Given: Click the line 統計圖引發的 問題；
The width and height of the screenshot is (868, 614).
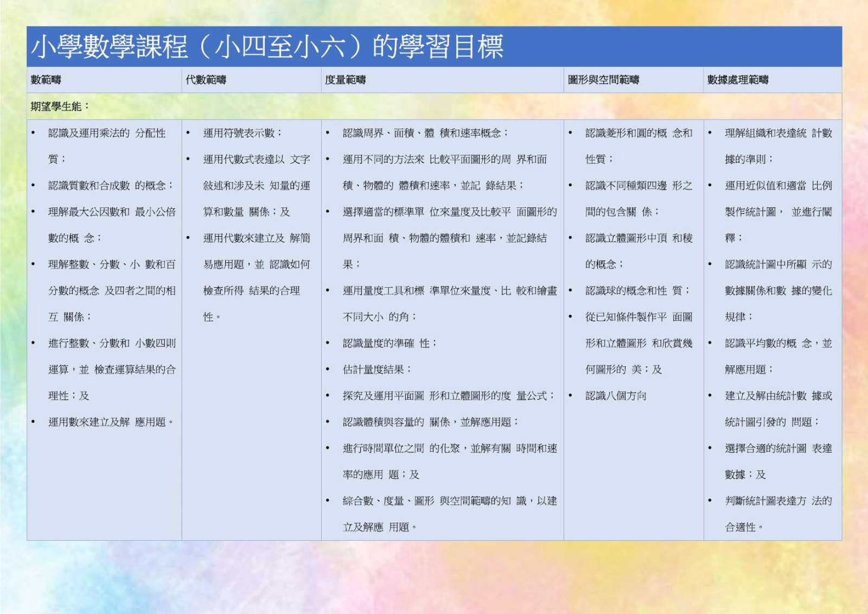Looking at the screenshot, I should (x=773, y=422).
